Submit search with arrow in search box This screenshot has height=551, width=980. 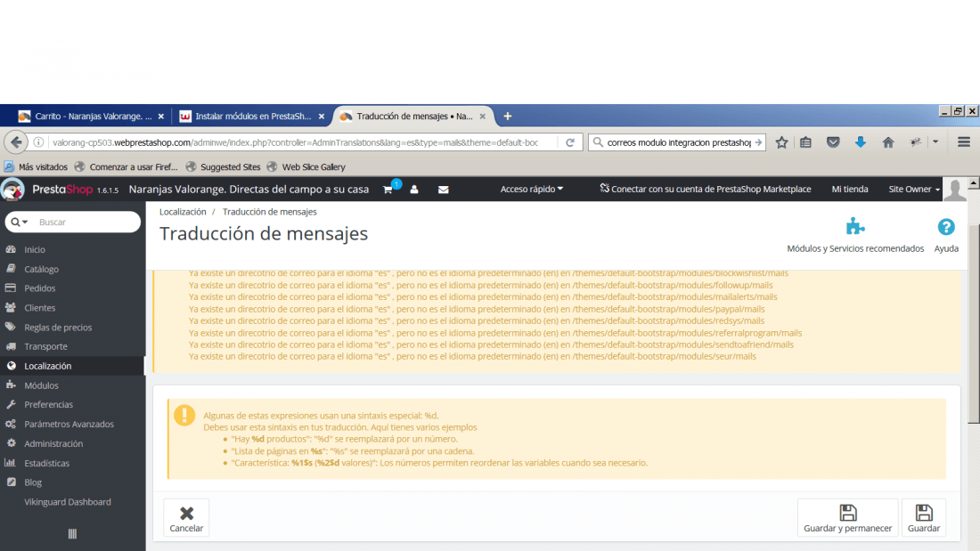[758, 142]
